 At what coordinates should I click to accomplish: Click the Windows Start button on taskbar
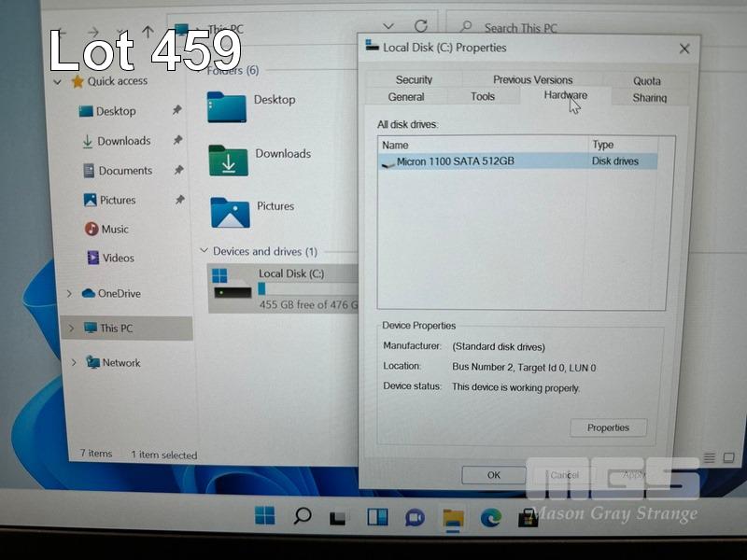pyautogui.click(x=265, y=516)
